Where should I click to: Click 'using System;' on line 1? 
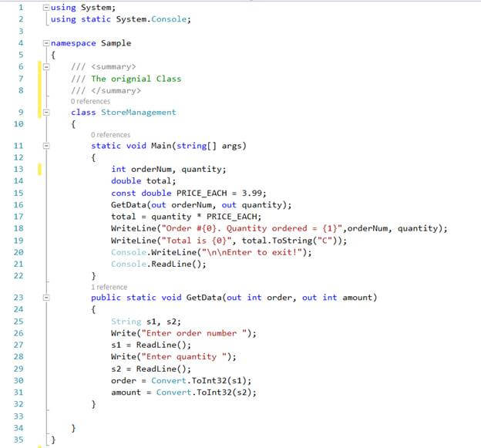83,8
